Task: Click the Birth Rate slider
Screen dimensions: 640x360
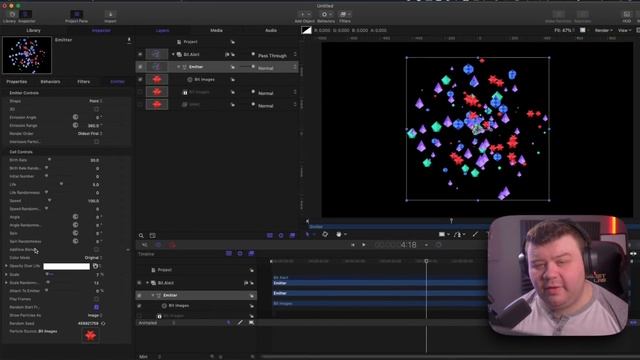Action: coord(49,160)
